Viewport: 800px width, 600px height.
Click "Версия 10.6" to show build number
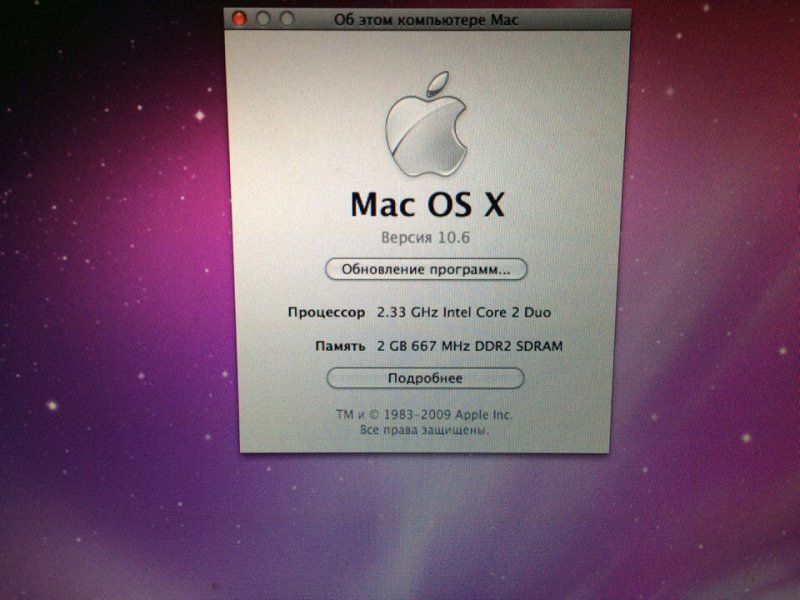pyautogui.click(x=426, y=238)
